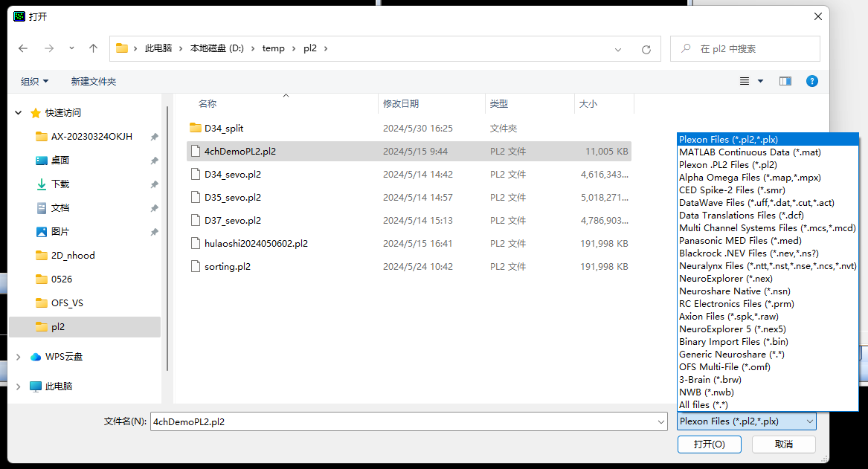Choose MATLAB Continuous Data (*.mat) filter
The width and height of the screenshot is (868, 469).
[x=768, y=152]
